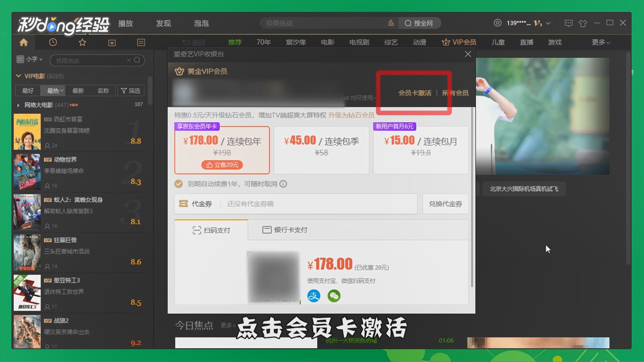The height and width of the screenshot is (362, 644).
Task: Open the 推荐 channel tab
Action: (234, 42)
